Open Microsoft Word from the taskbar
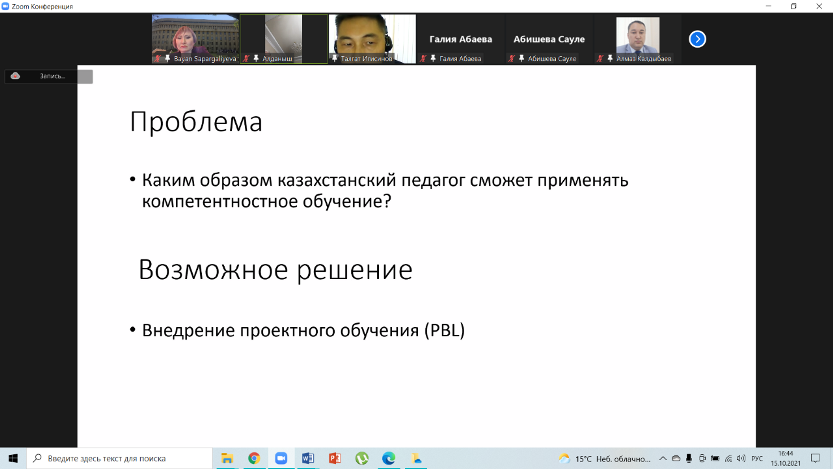Viewport: 833px width, 469px height. tap(308, 458)
